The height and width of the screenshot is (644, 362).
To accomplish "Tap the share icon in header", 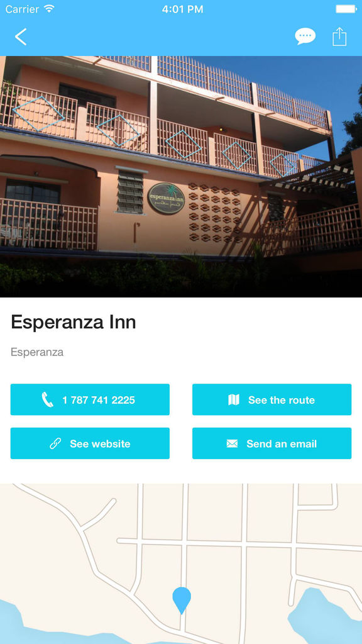I will click(x=339, y=36).
